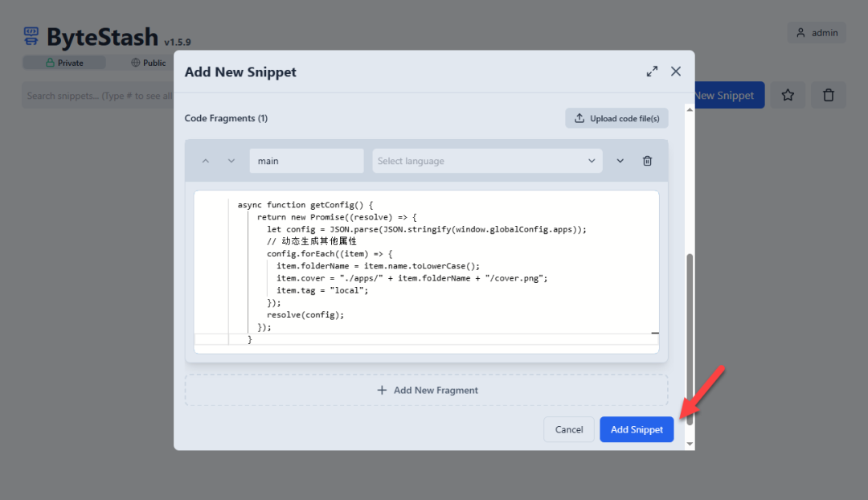Switch to Private snippets view

pos(64,63)
